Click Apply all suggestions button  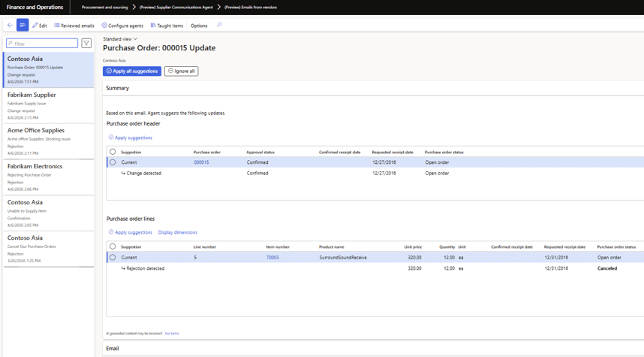tap(132, 71)
